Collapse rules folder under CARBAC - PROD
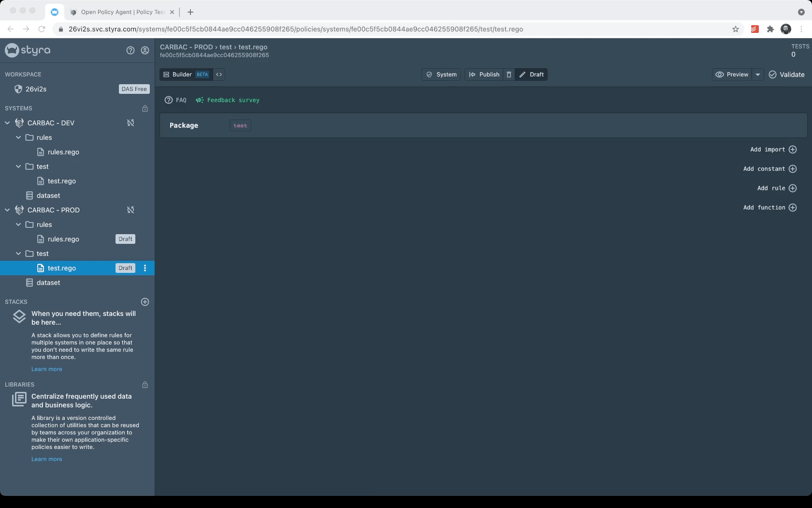Screen dimensions: 812x508 click(18, 224)
